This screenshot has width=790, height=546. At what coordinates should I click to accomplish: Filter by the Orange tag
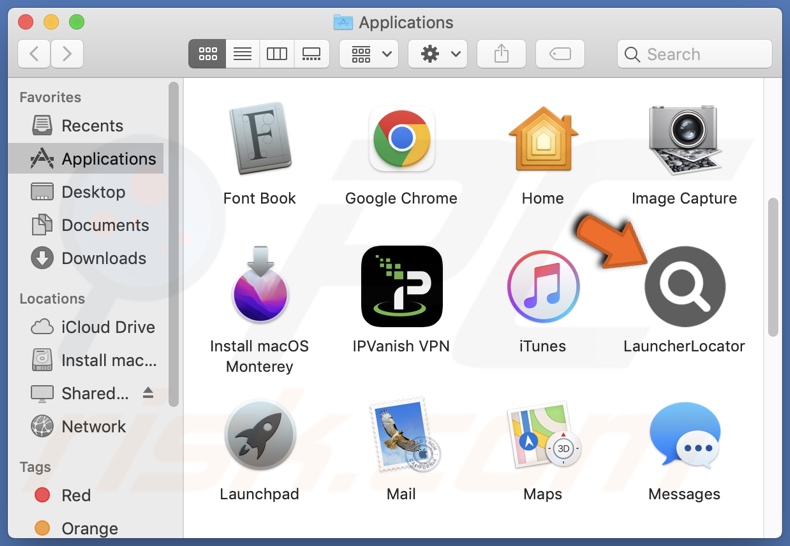(x=86, y=528)
